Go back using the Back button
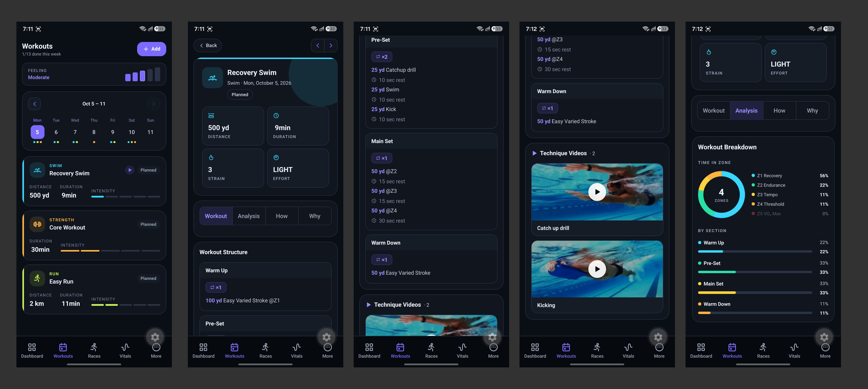The height and width of the screenshot is (389, 868). coord(207,46)
